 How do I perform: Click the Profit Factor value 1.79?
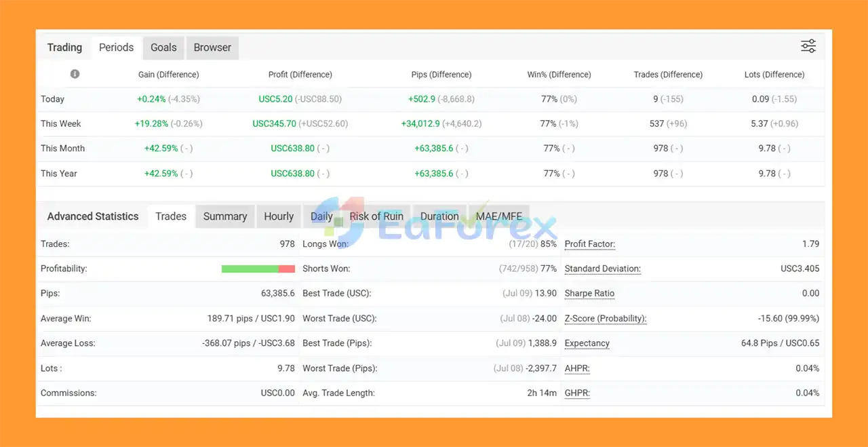tap(810, 244)
